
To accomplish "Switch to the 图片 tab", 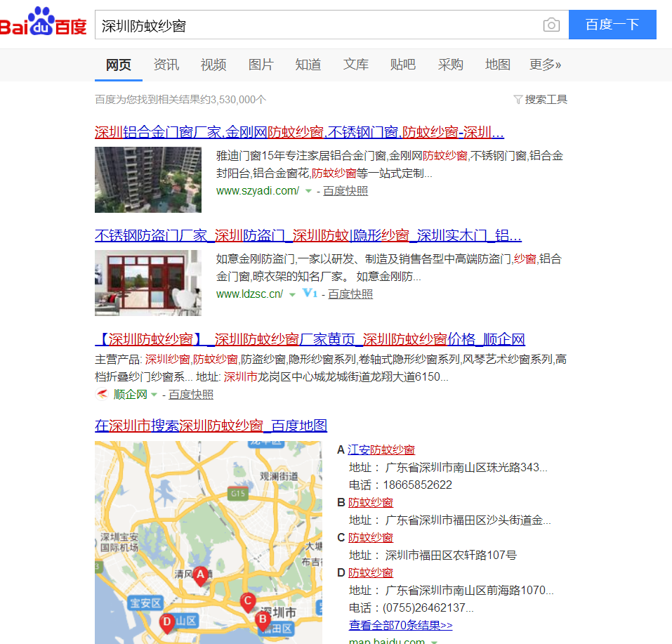I will click(261, 65).
